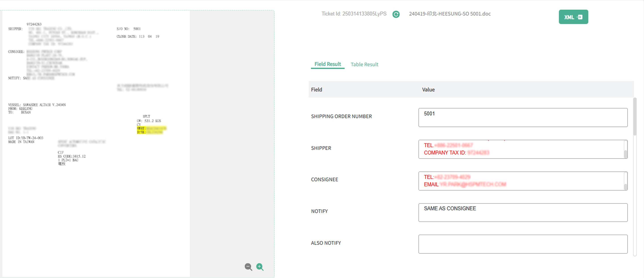Click the Field column header
This screenshot has width=644, height=278.
316,90
